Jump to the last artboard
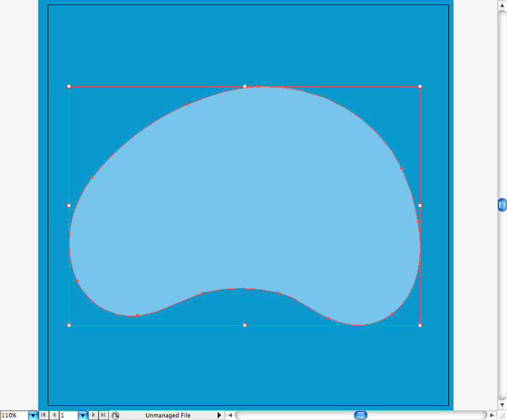The width and height of the screenshot is (507, 420). click(103, 415)
